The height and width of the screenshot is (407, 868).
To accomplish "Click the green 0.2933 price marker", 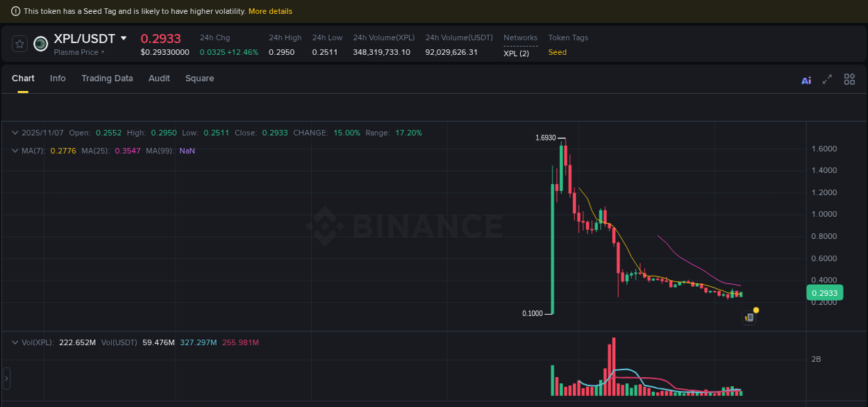I will [x=824, y=292].
